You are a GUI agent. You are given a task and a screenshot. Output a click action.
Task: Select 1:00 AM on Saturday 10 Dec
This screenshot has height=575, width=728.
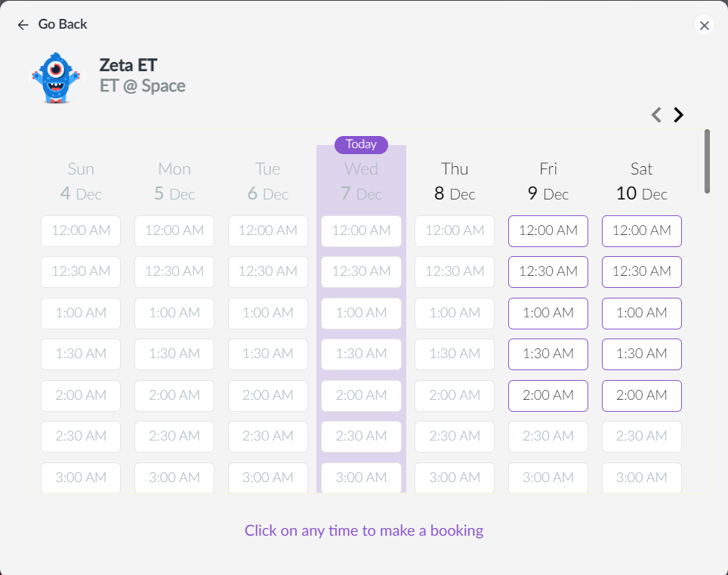(642, 314)
